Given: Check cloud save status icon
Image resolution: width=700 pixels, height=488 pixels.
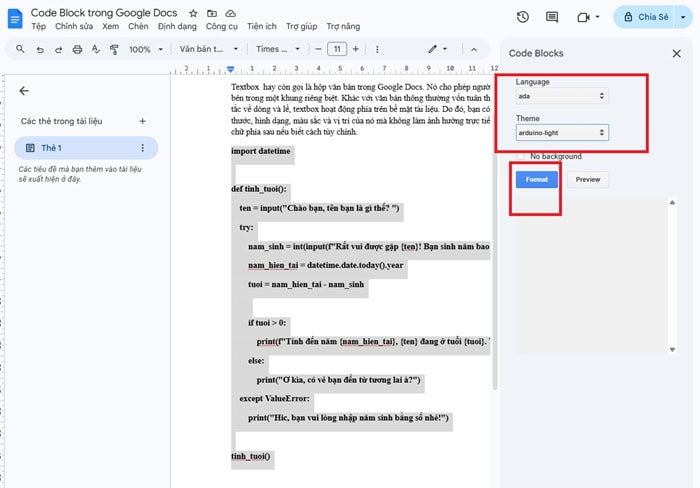Looking at the screenshot, I should click(230, 13).
